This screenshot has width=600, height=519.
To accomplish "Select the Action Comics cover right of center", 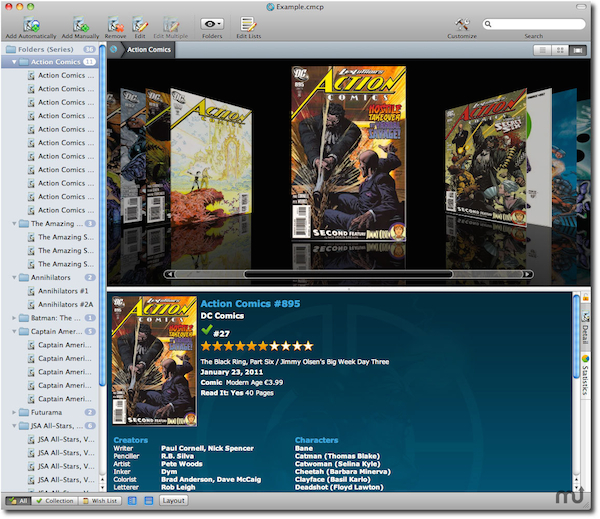I will (486, 157).
